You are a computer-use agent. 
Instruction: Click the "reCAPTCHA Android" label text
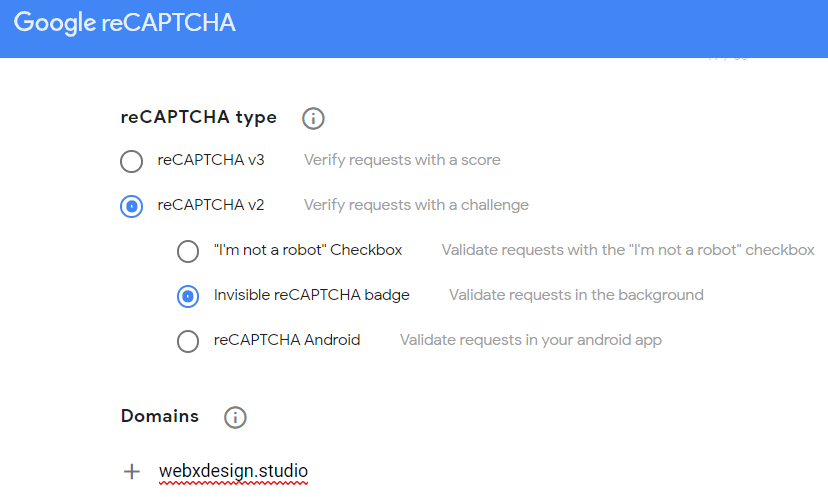287,340
